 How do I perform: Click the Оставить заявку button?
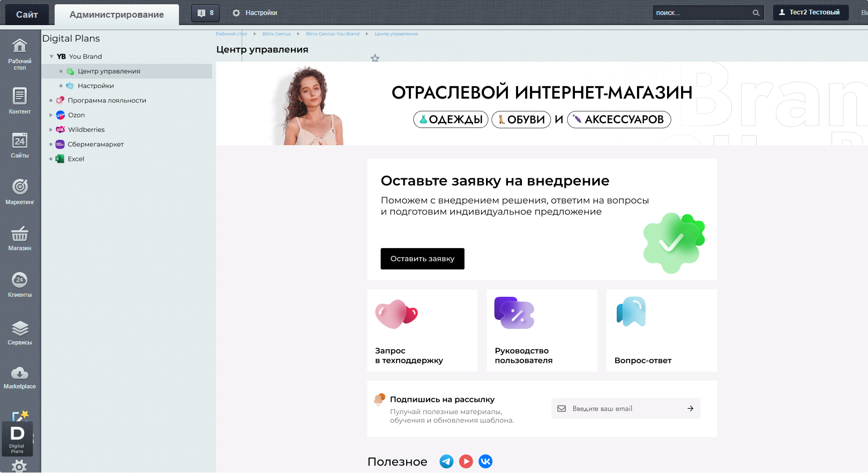point(422,259)
